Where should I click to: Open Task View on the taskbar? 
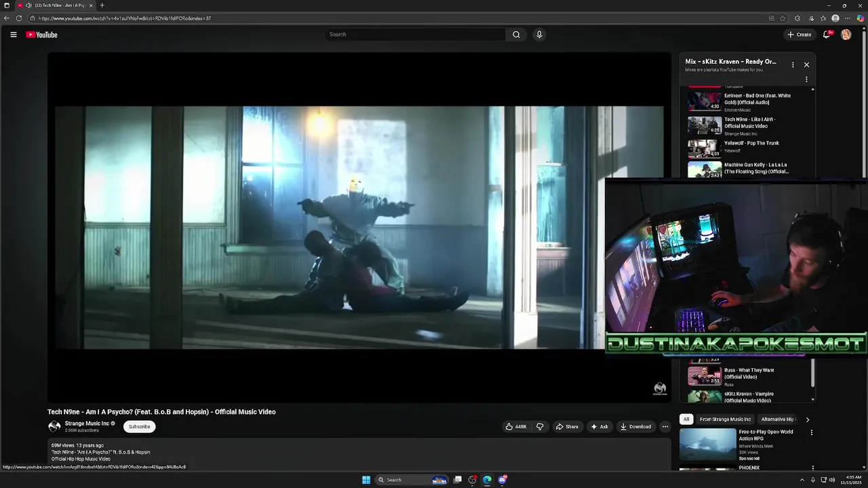[458, 480]
